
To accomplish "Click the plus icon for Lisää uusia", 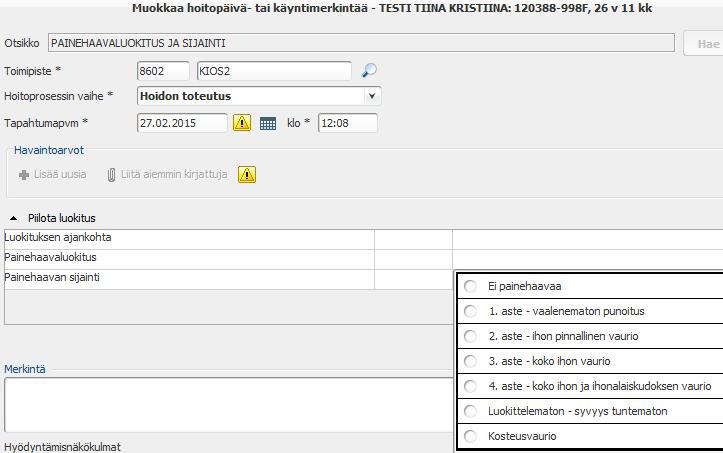I will 24,175.
